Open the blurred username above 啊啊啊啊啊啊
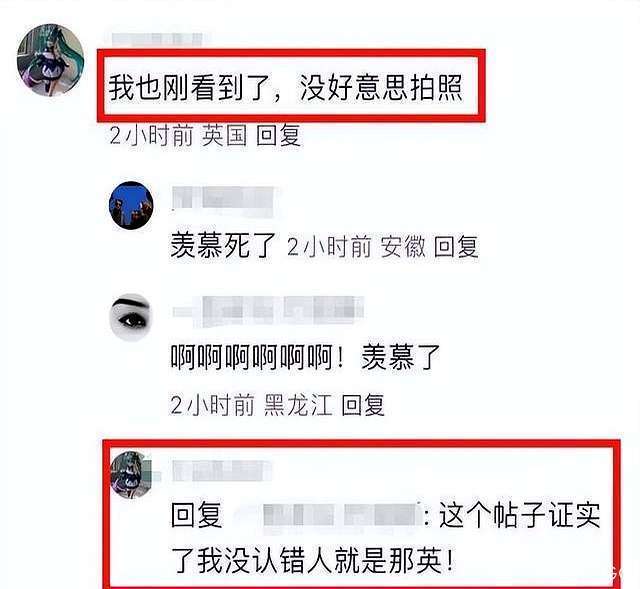 click(x=268, y=311)
